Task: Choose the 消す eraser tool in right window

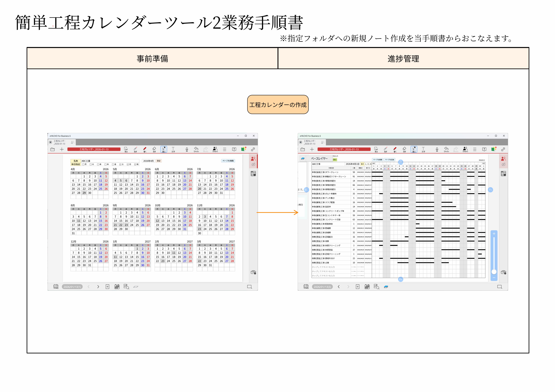Action: 404,149
